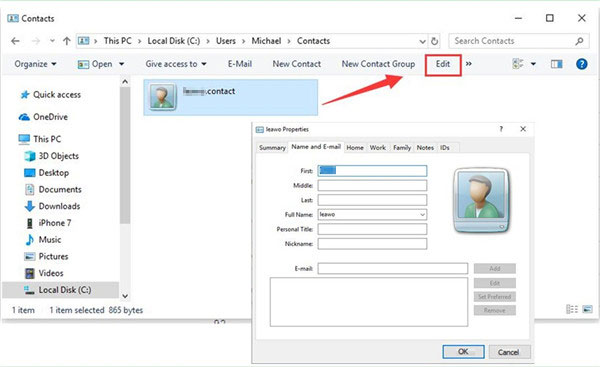Switch to Summary tab
Image resolution: width=600 pixels, height=367 pixels.
point(272,148)
